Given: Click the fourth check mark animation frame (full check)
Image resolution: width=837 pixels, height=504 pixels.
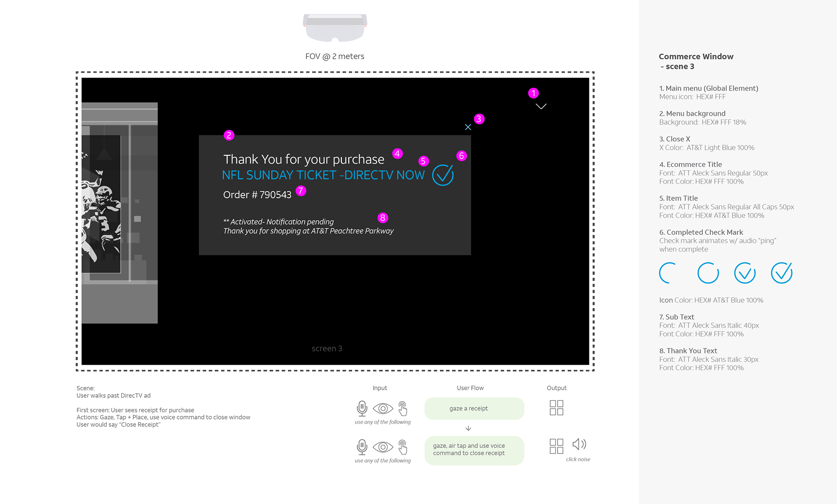Looking at the screenshot, I should click(782, 273).
